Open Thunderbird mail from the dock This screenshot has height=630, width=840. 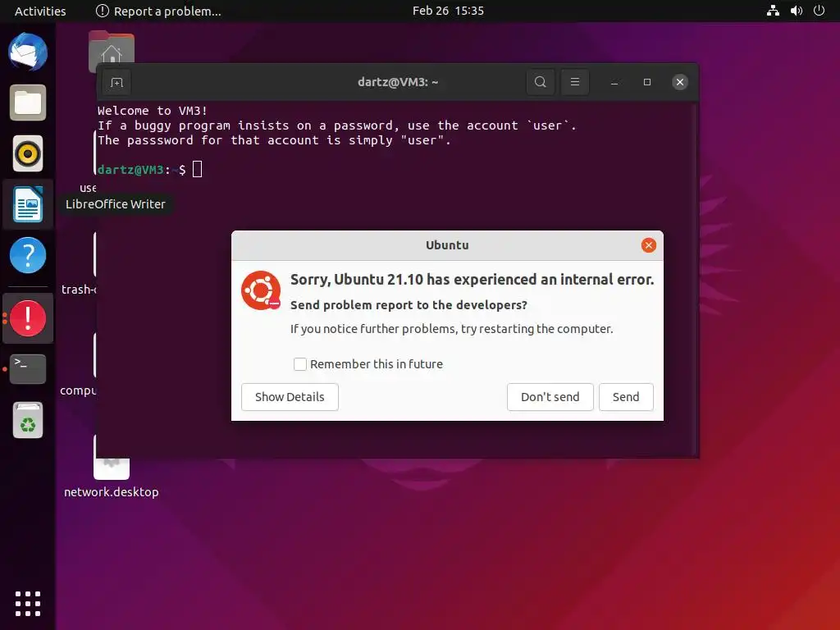pos(28,52)
